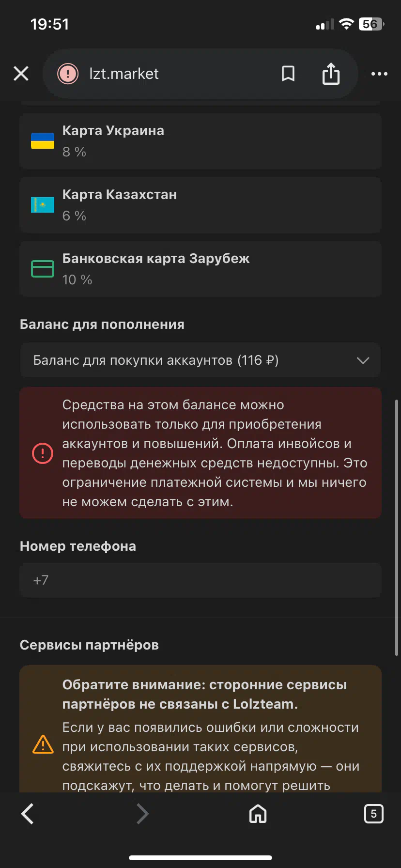Tap the lzt.market address text
The height and width of the screenshot is (868, 401).
point(124,74)
